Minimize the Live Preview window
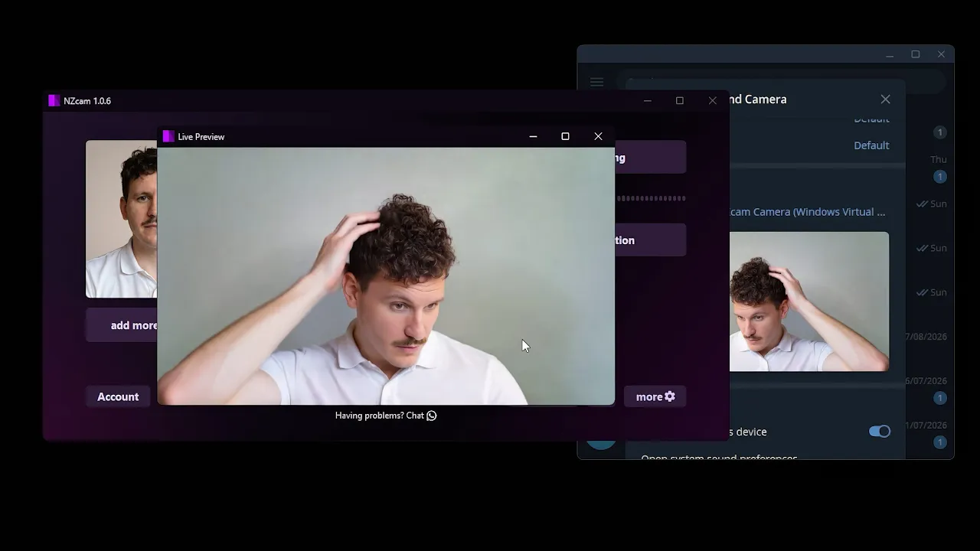980x551 pixels. (533, 136)
